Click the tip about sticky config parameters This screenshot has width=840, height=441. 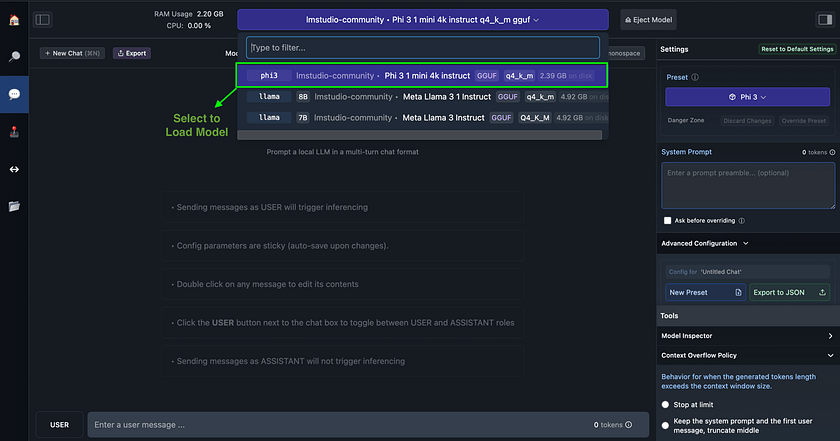tap(343, 246)
